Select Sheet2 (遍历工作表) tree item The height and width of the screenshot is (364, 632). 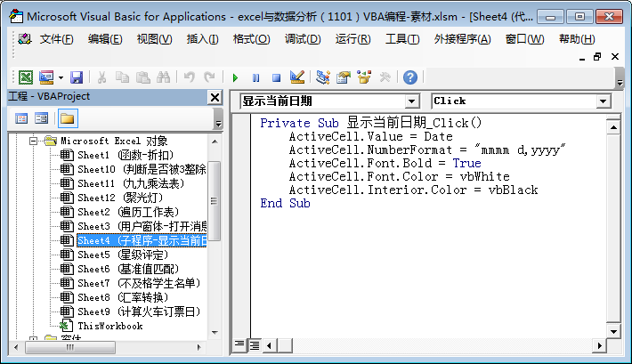click(x=128, y=212)
